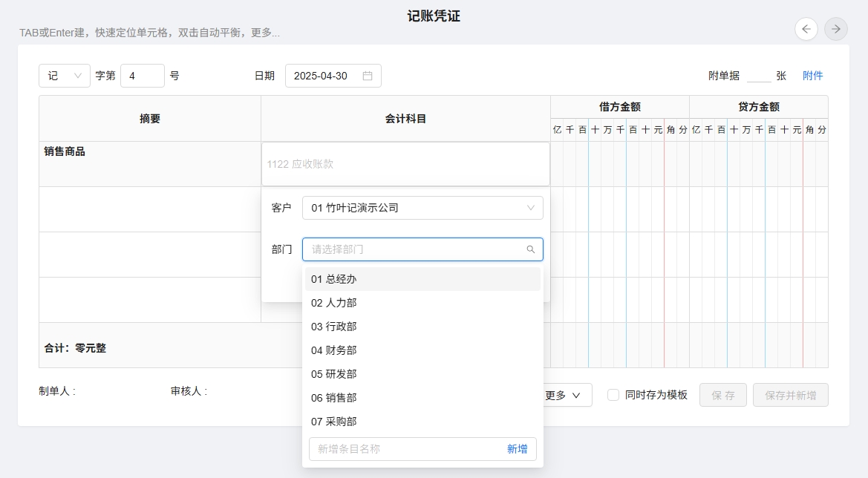The width and height of the screenshot is (868, 478).
Task: Click the 保存 button
Action: tap(723, 395)
